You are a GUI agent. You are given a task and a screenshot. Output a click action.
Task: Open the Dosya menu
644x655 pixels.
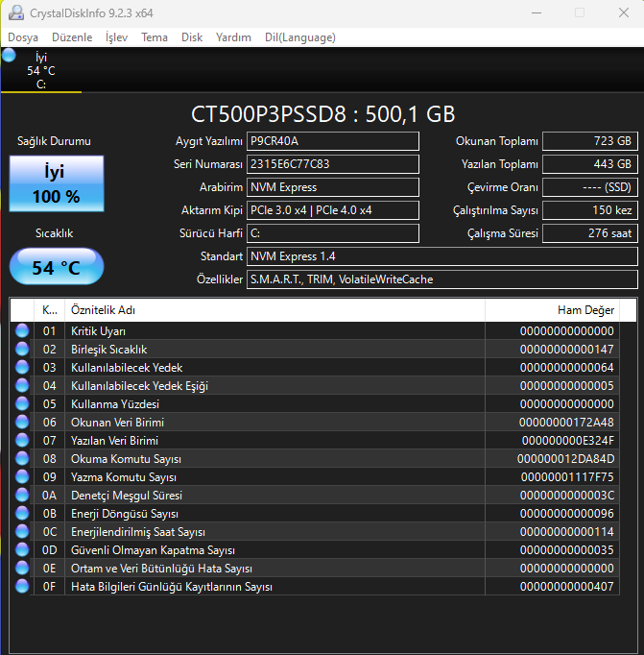23,37
